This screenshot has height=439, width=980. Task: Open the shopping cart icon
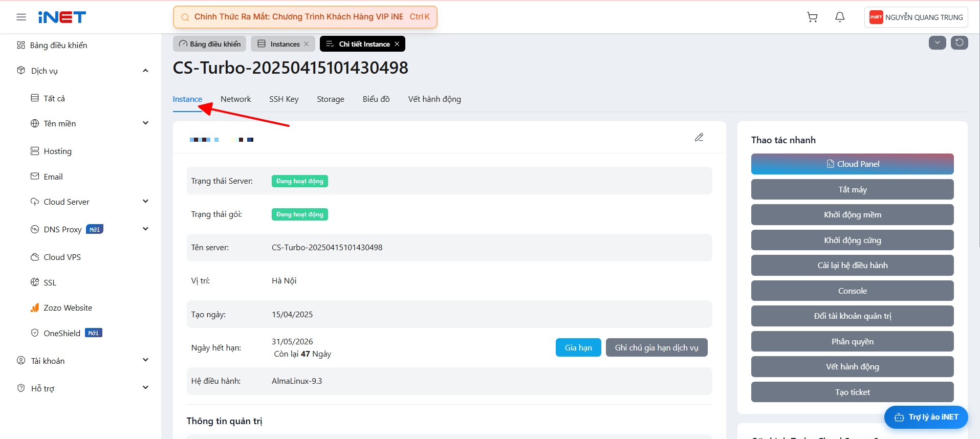click(x=812, y=17)
